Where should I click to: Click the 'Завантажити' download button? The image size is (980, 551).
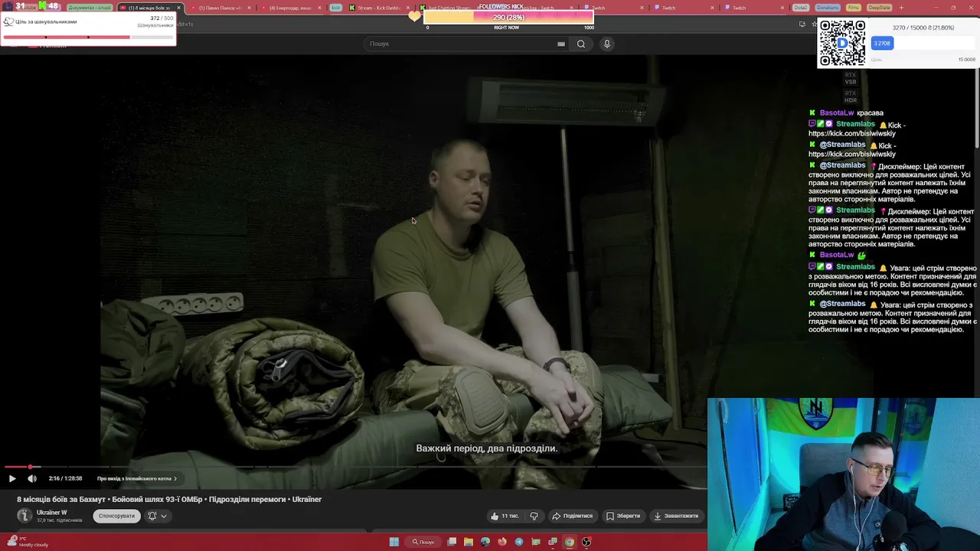675,516
